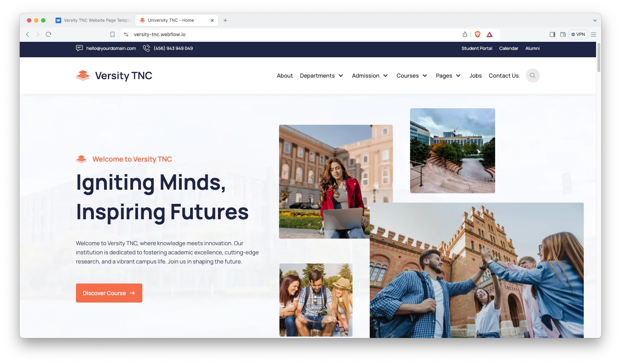Expand the Admission dropdown menu
The image size is (621, 364).
(x=370, y=76)
